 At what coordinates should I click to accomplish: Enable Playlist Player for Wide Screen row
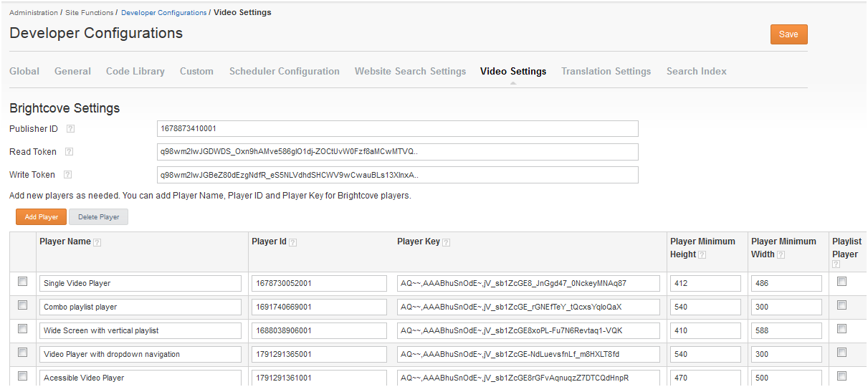[842, 329]
